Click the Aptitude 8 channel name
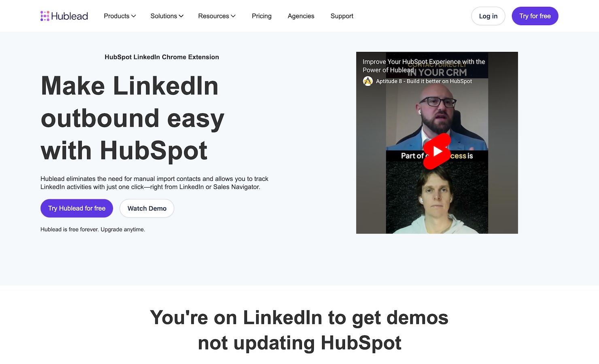 coord(424,81)
